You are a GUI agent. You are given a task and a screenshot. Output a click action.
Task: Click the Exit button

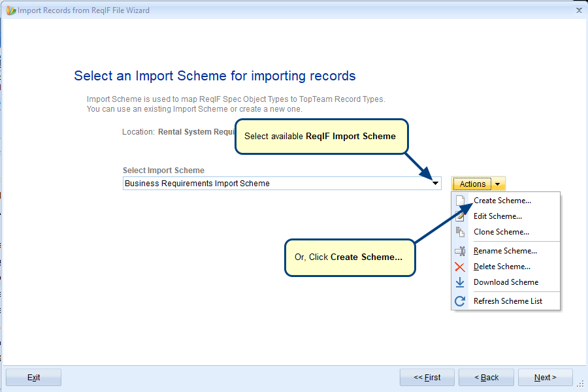[33, 378]
